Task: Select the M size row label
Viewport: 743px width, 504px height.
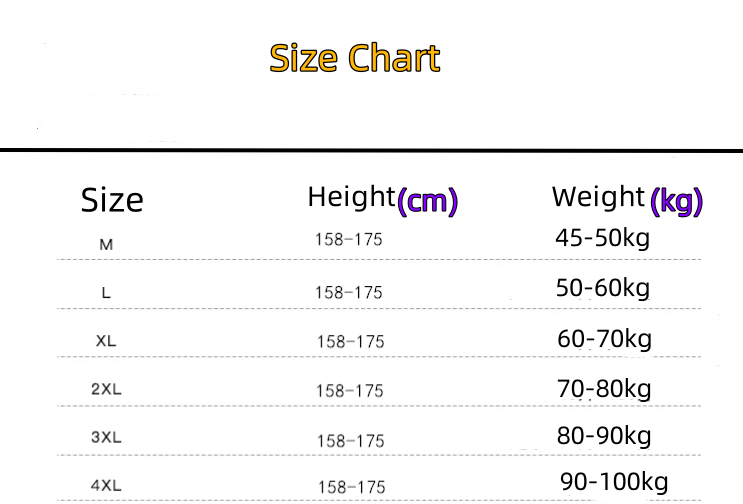Action: [106, 244]
